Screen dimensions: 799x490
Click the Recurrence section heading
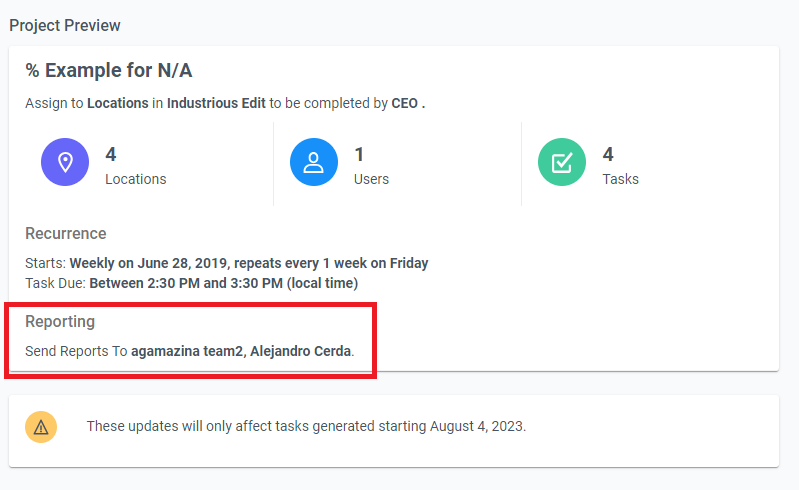66,233
